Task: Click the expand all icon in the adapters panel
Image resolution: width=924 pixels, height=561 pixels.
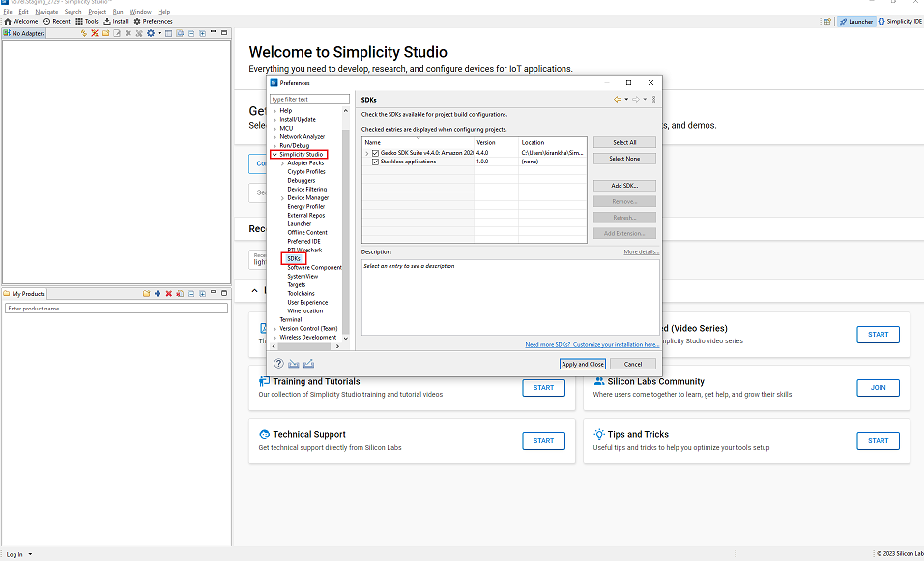Action: [202, 33]
